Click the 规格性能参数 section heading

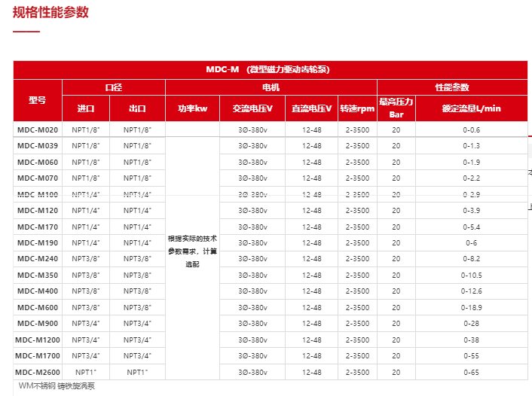(51, 13)
